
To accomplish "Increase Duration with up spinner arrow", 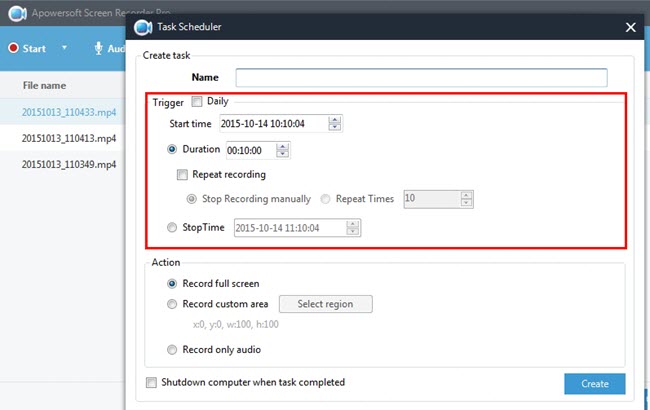I will click(282, 147).
